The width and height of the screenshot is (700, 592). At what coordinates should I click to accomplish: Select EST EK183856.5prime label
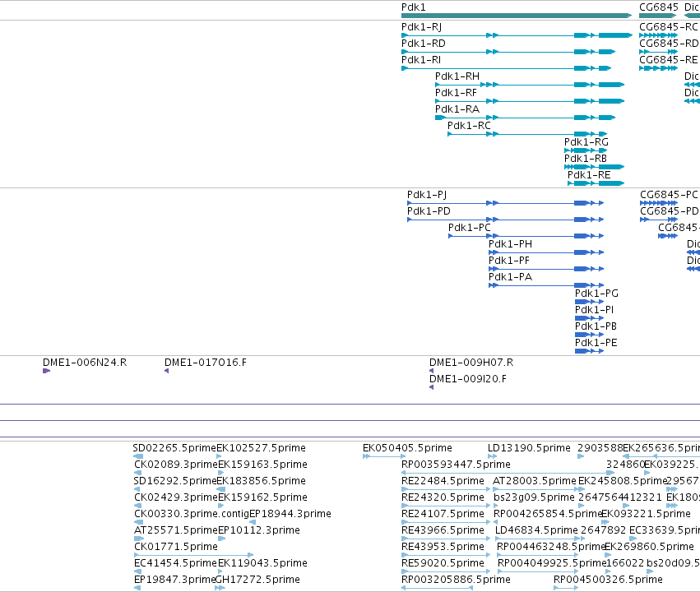(261, 481)
